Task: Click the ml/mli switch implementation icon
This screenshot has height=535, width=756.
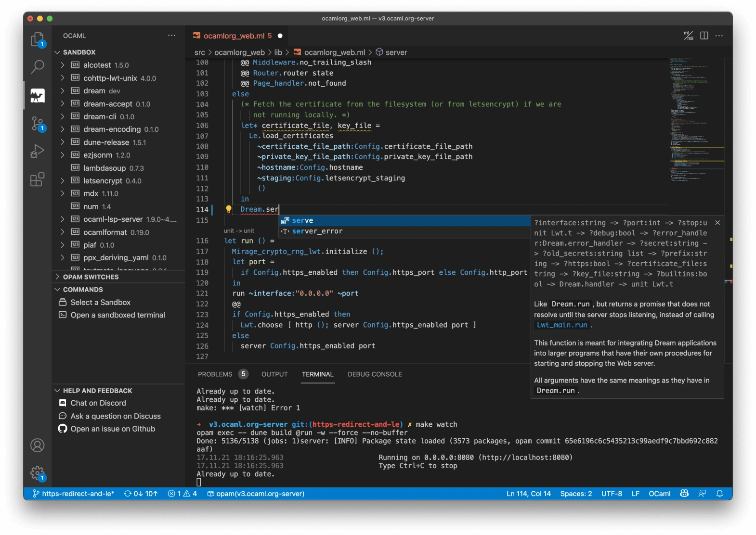Action: point(689,36)
